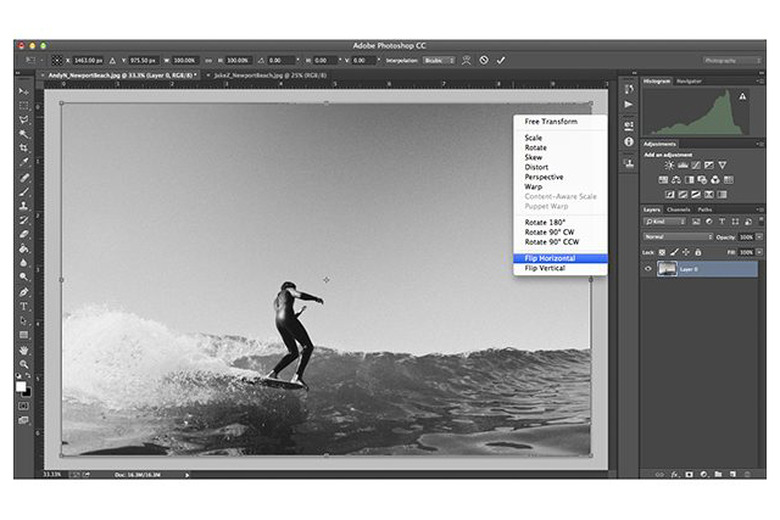Commit transform with the checkmark icon
This screenshot has height=520, width=780.
coord(501,60)
